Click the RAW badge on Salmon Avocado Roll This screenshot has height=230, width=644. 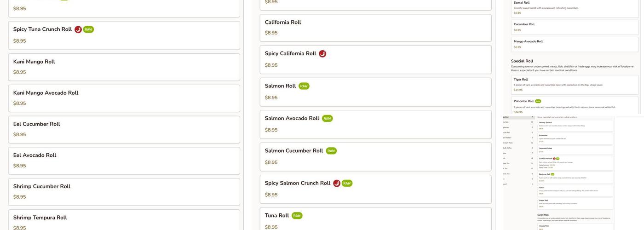[x=327, y=119]
